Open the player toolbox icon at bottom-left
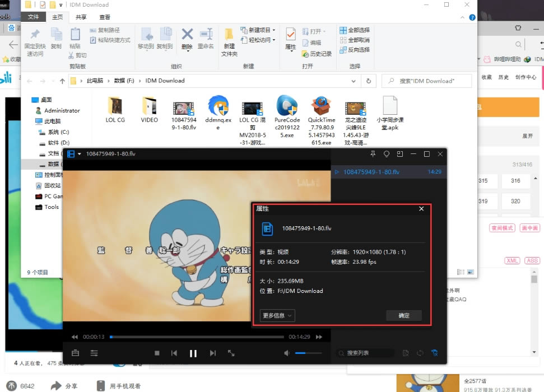The image size is (544, 392). [x=75, y=353]
